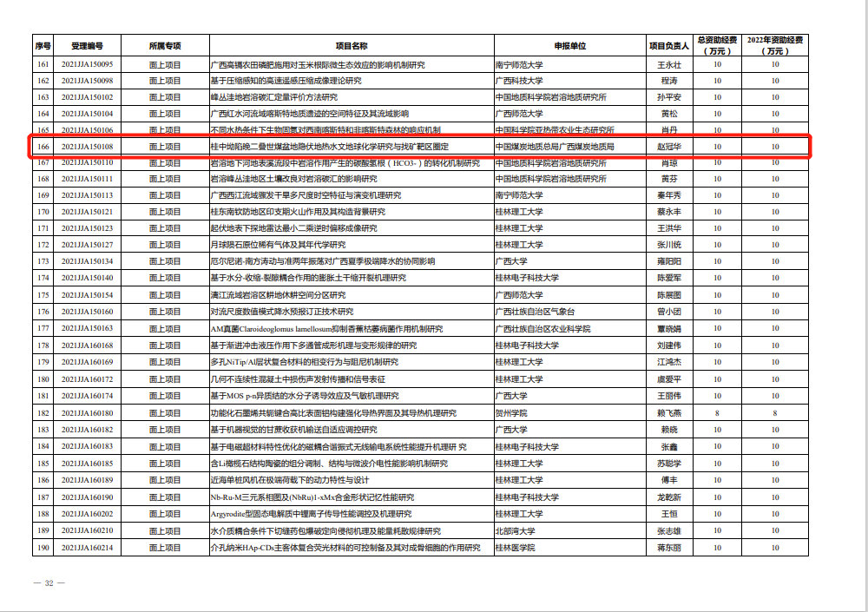Screen dimensions: 868x612
Task: Click project leader name 程涛
Action: pos(669,81)
